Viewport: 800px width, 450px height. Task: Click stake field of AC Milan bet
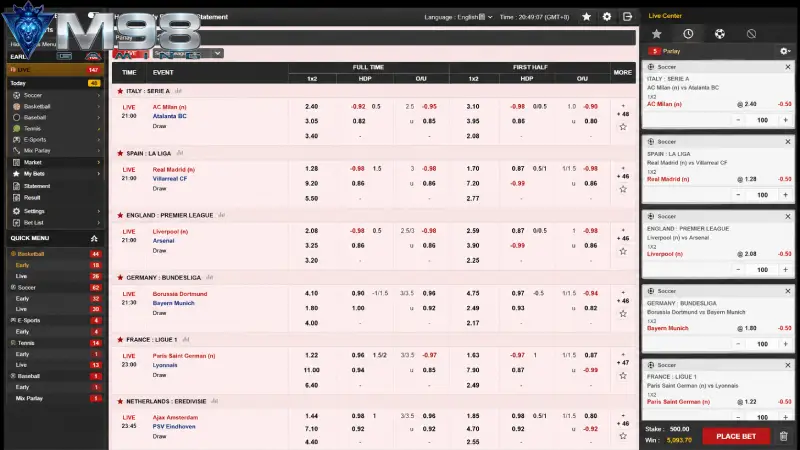tap(762, 120)
